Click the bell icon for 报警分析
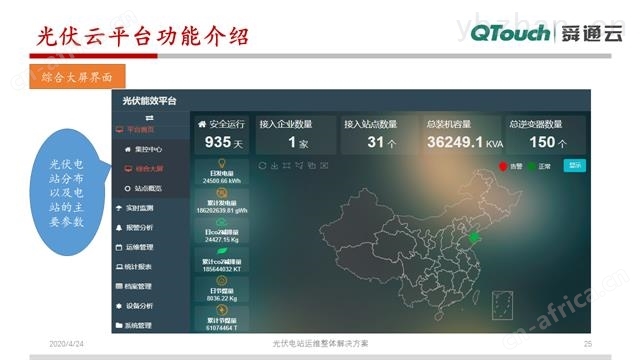 tap(119, 227)
